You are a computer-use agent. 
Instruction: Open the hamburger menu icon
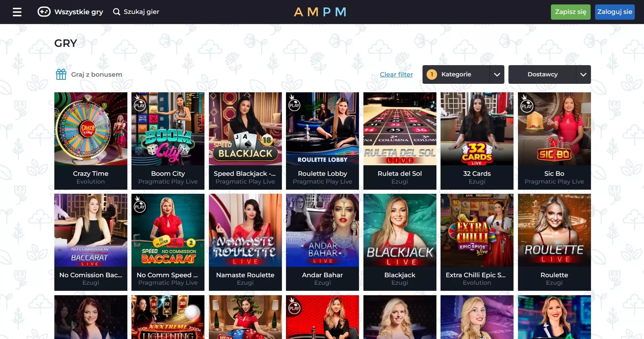click(x=17, y=12)
